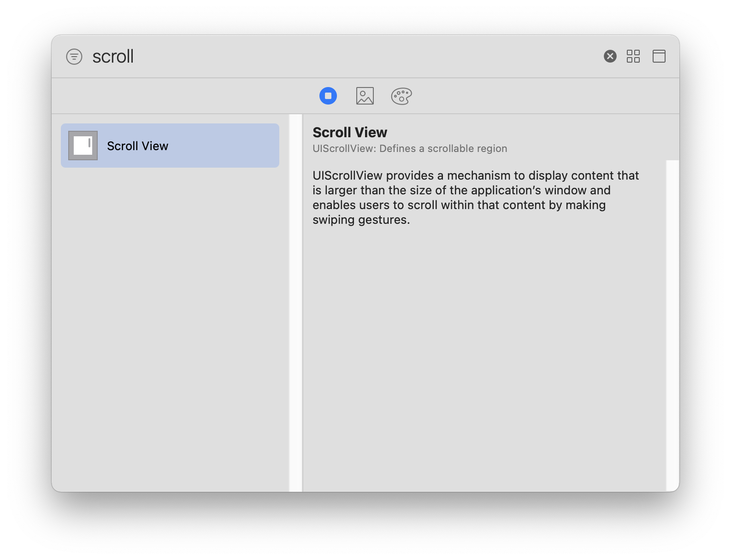Image resolution: width=731 pixels, height=560 pixels.
Task: Click the search field containing scroll
Action: tap(343, 57)
